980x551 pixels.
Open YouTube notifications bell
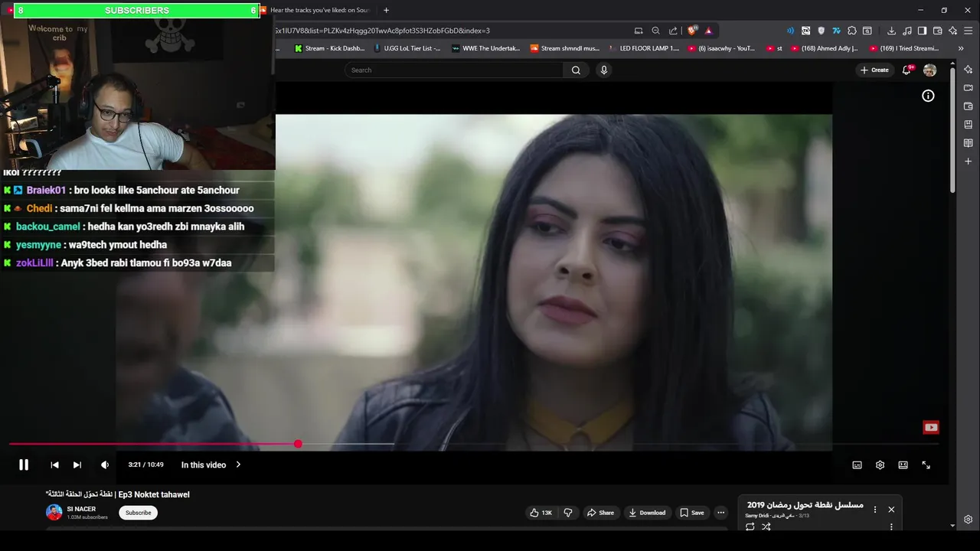point(906,70)
